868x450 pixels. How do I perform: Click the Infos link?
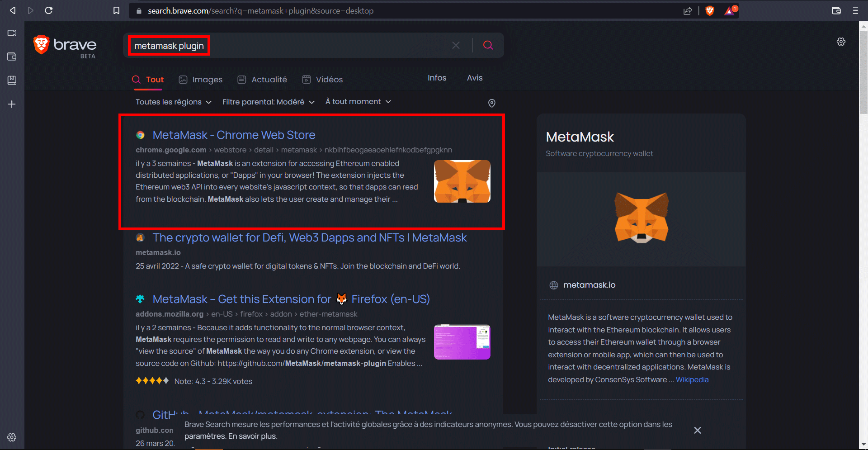[x=437, y=78]
